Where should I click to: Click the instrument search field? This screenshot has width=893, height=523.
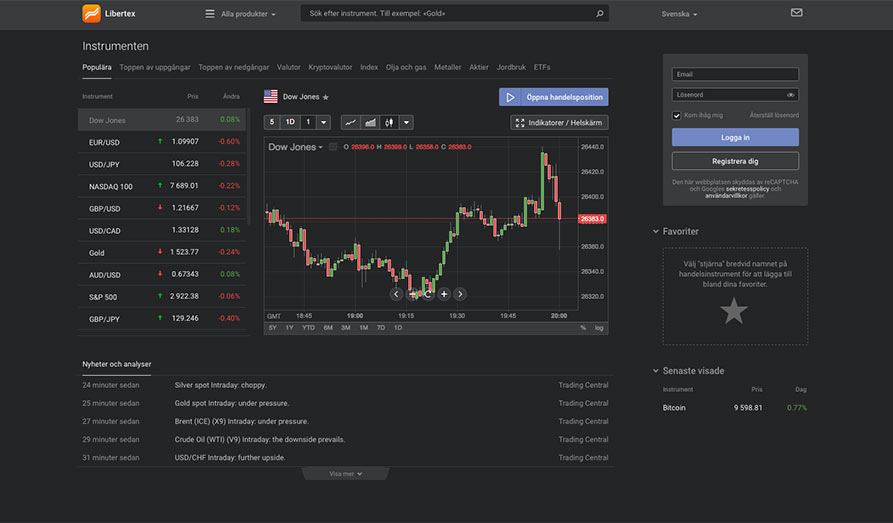click(454, 13)
